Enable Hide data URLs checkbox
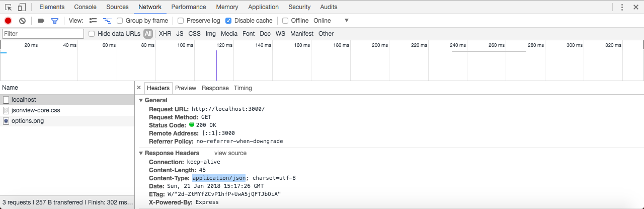Screen dimensions: 644x209 coord(92,34)
